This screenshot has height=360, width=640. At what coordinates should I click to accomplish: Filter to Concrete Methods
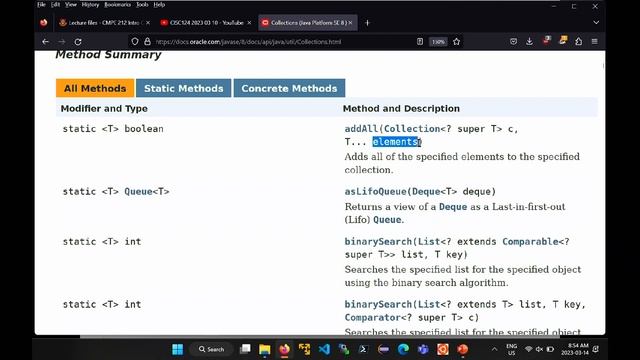tap(289, 88)
